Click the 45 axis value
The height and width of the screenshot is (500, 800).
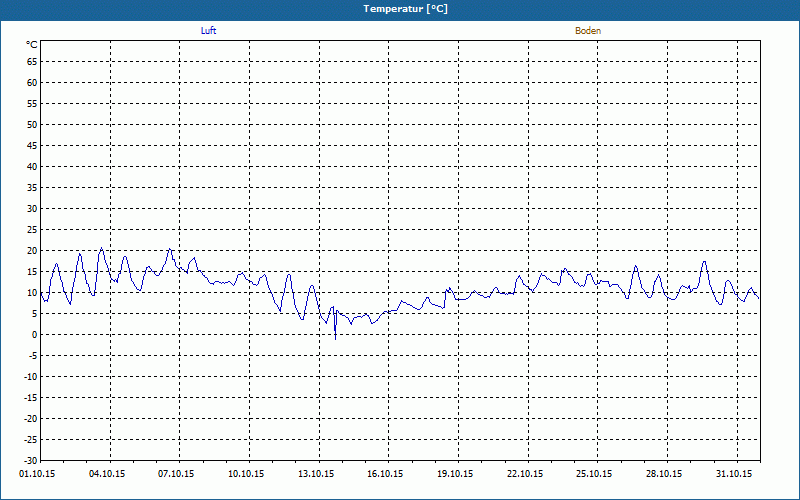pyautogui.click(x=32, y=146)
